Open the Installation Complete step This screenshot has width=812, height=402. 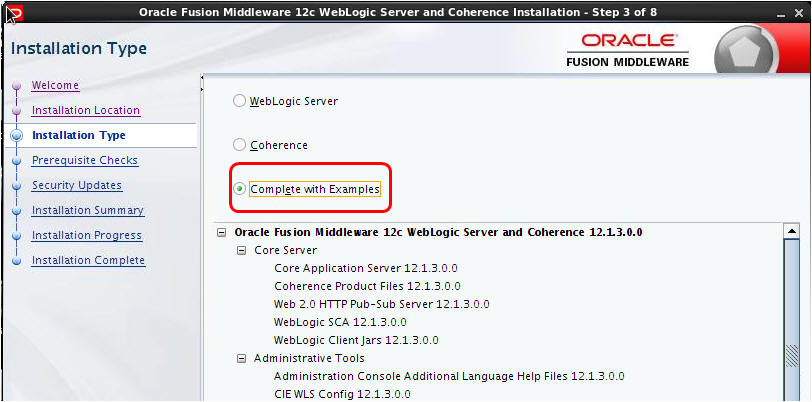tap(89, 260)
